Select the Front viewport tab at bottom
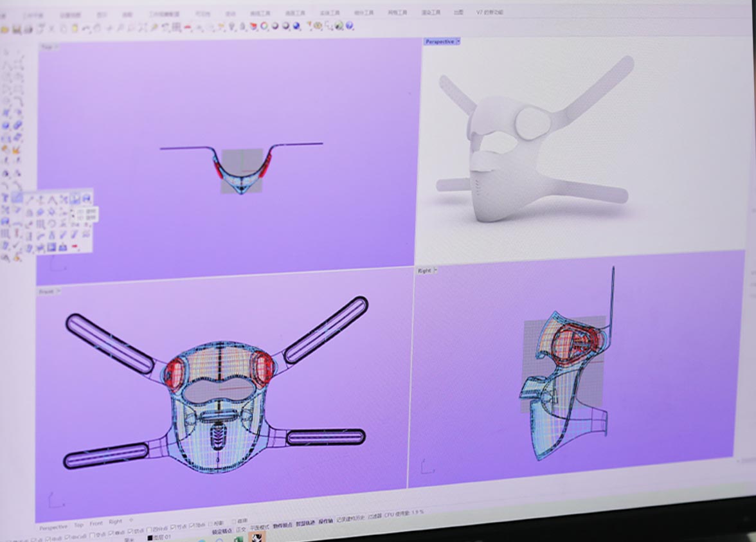 [96, 524]
